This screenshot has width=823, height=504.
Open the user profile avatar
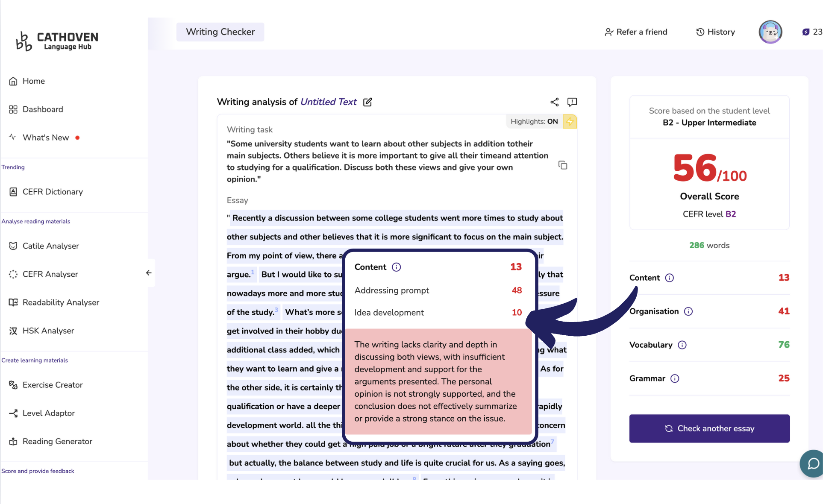click(x=770, y=32)
